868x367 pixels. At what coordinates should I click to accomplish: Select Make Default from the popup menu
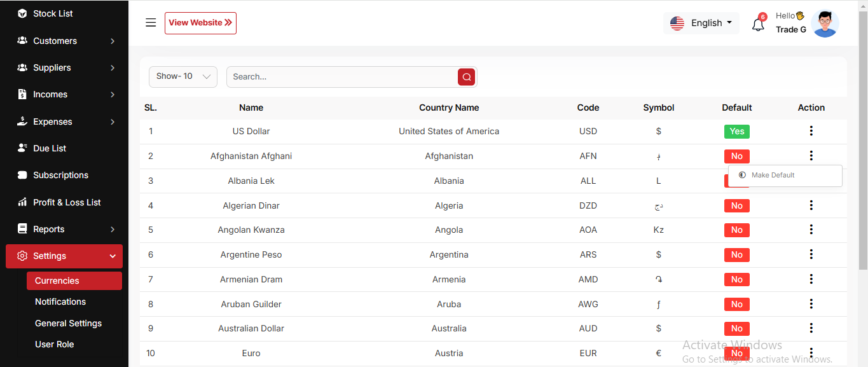tap(773, 176)
